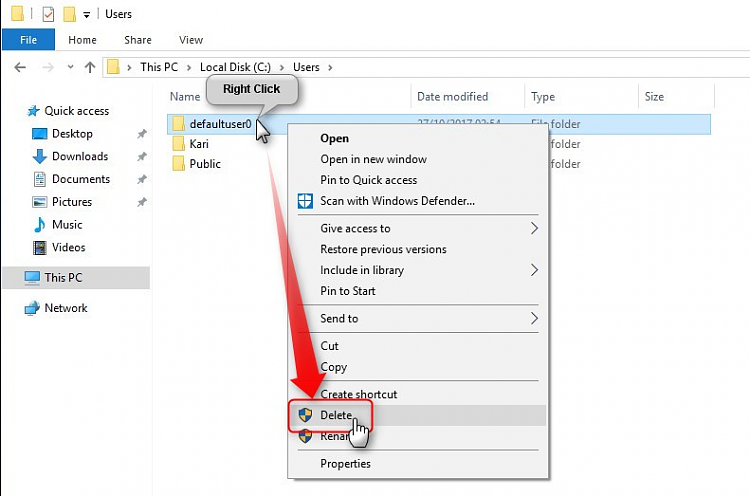The image size is (750, 496).
Task: Click the address bar folder icon
Action: click(x=113, y=67)
